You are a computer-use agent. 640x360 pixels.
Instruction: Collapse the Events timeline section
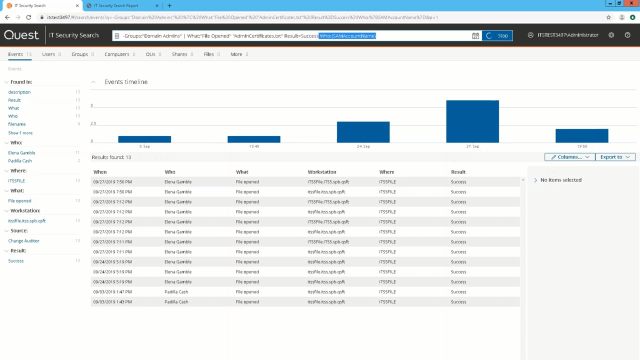[93, 82]
